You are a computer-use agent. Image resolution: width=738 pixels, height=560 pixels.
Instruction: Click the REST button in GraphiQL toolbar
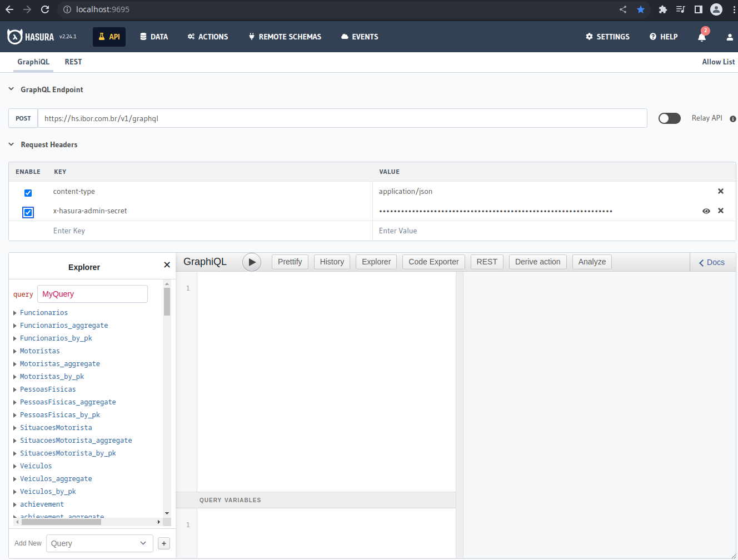[487, 262]
